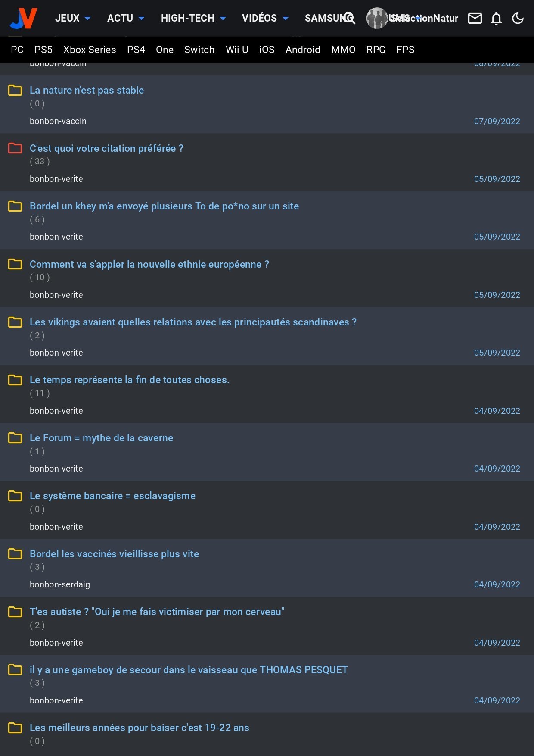
Task: Click the user profile avatar
Action: pos(377,18)
